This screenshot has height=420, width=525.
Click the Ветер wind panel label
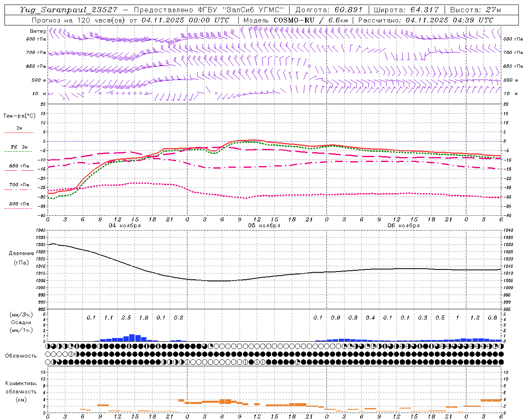[38, 31]
